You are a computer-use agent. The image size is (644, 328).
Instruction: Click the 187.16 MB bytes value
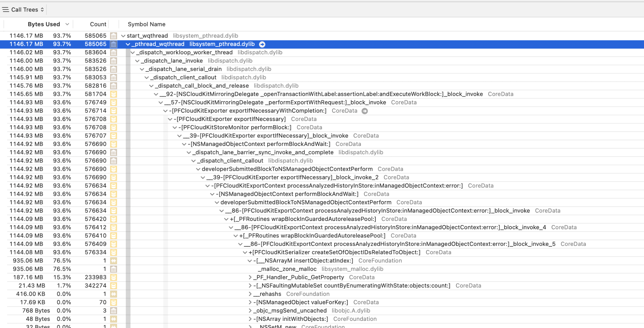pos(28,277)
